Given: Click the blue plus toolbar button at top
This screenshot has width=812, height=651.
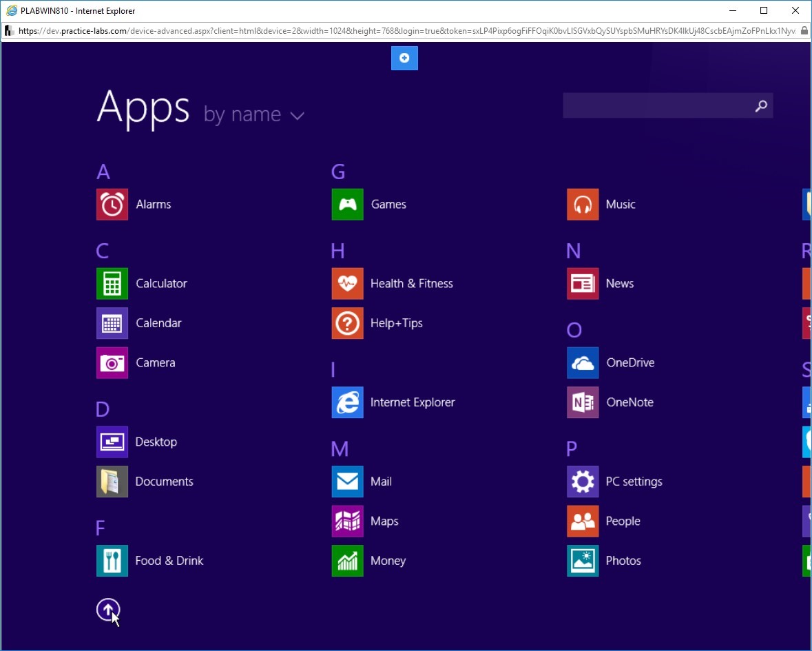Looking at the screenshot, I should pyautogui.click(x=404, y=58).
